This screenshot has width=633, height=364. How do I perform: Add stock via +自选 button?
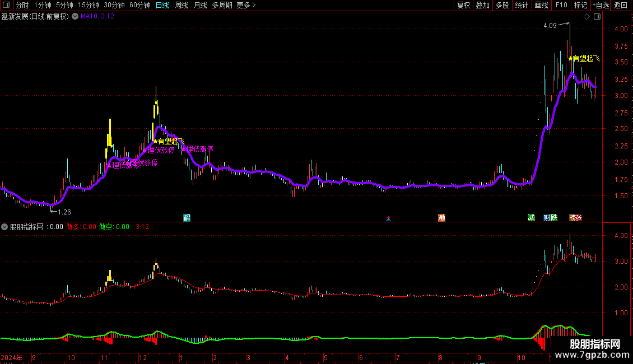pyautogui.click(x=601, y=5)
